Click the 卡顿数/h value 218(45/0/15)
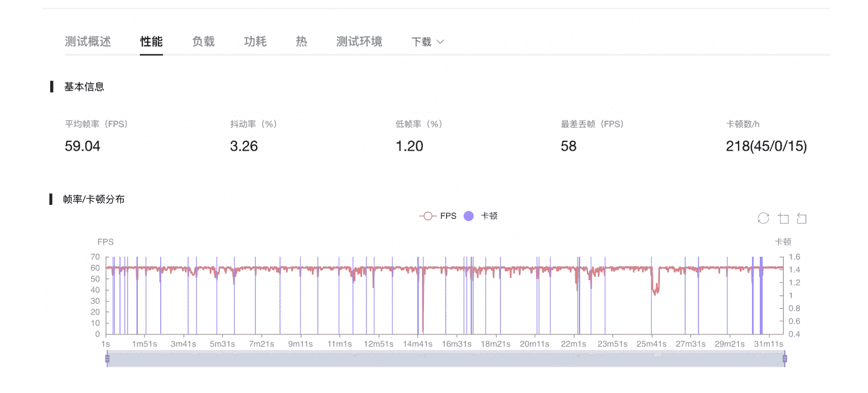The height and width of the screenshot is (393, 868). point(766,146)
